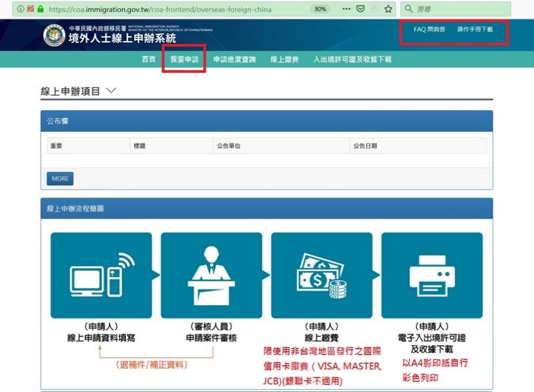
Task: Open 入出境許可證及收據下載 menu item
Action: click(x=352, y=59)
